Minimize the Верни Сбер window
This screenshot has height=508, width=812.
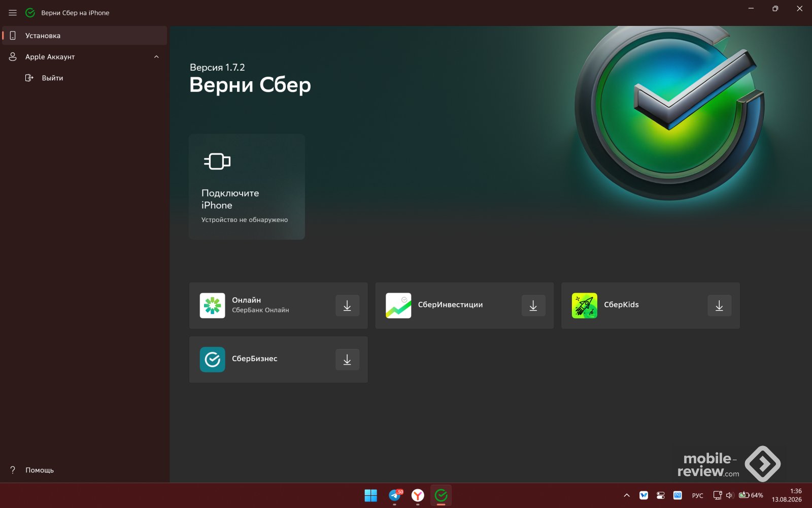[751, 9]
